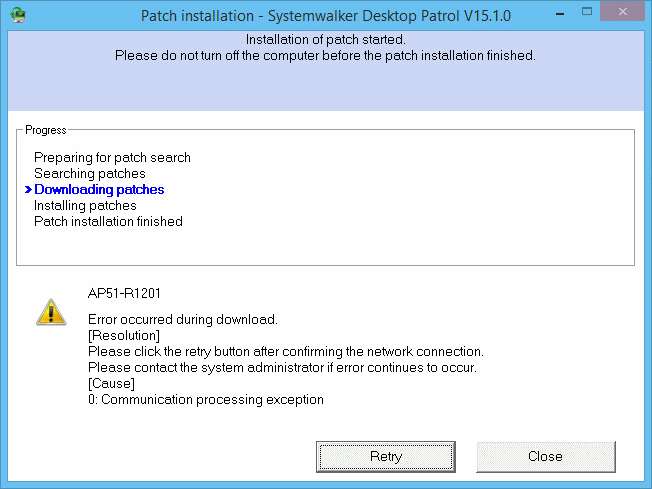Maximize the Patch installation window

587,12
